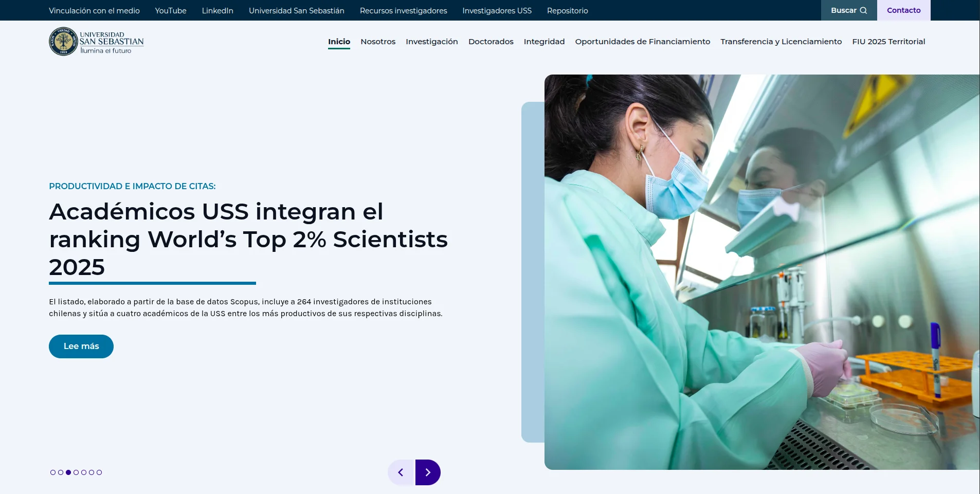Open the Repositorio link
Screen dimensions: 980x494
click(x=567, y=11)
